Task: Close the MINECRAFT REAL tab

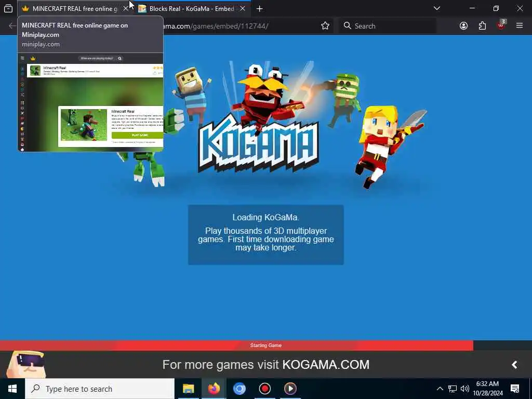Action: pos(126,8)
